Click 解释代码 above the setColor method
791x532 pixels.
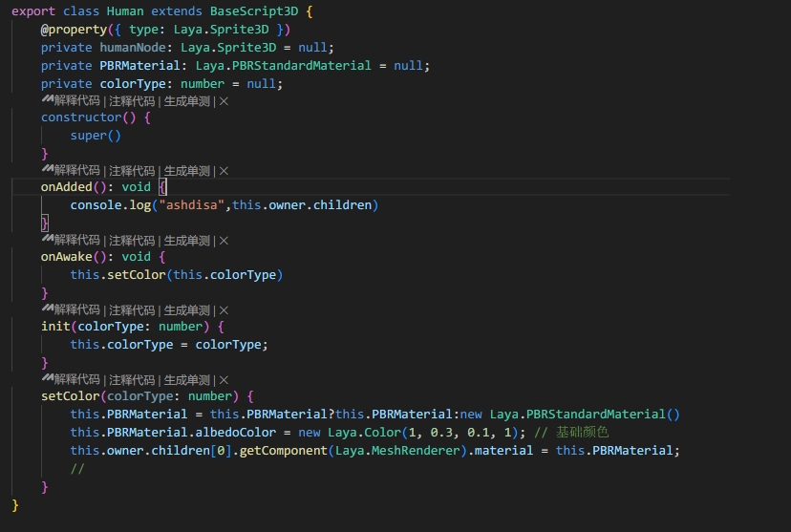[76, 380]
